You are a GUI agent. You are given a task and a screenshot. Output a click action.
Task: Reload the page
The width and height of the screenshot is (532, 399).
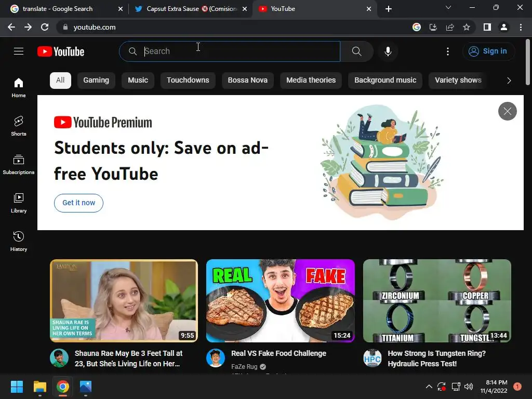(x=45, y=27)
